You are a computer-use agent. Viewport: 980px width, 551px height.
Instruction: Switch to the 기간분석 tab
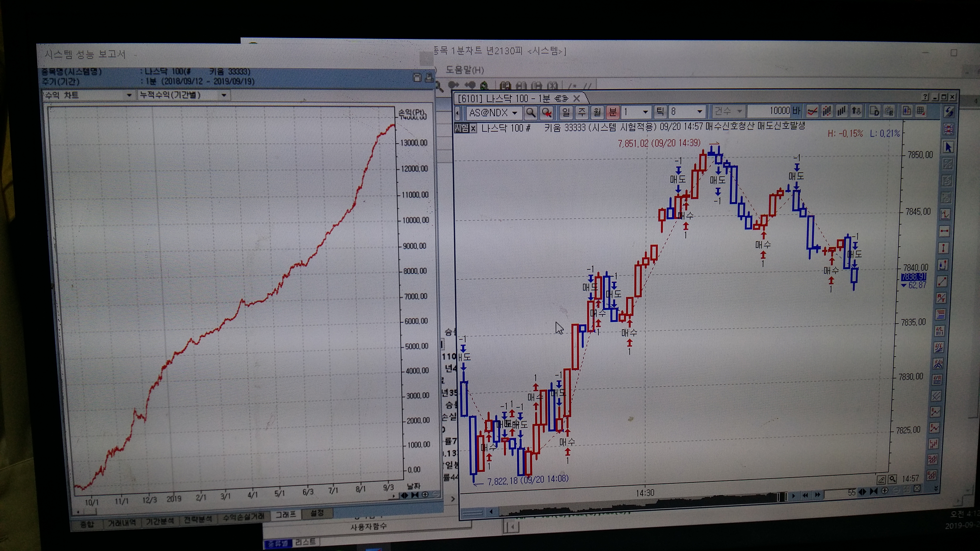click(x=160, y=521)
